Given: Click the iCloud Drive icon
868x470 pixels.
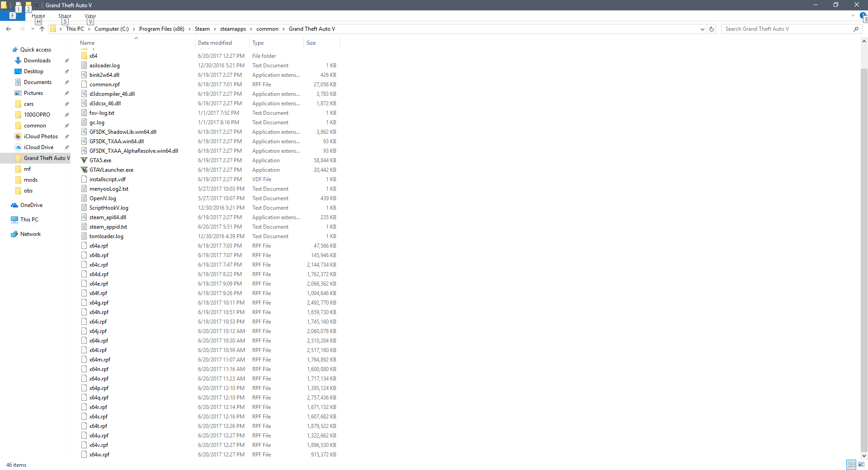Looking at the screenshot, I should [18, 147].
